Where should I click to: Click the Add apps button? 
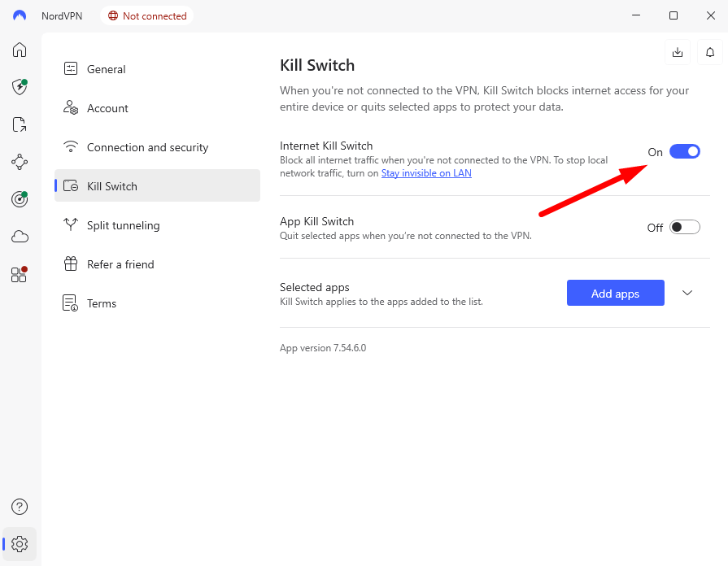pos(616,293)
